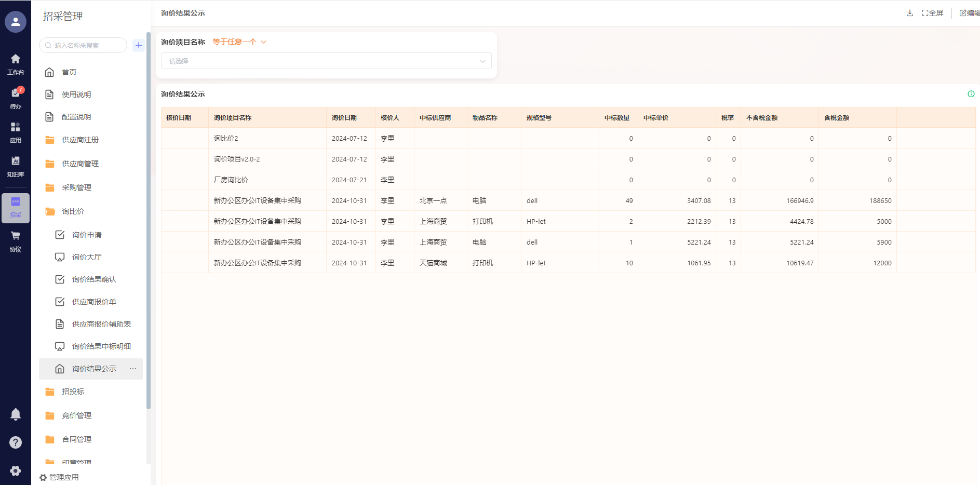Open the 协议 shopping cart icon
The height and width of the screenshot is (485, 980).
[x=16, y=240]
